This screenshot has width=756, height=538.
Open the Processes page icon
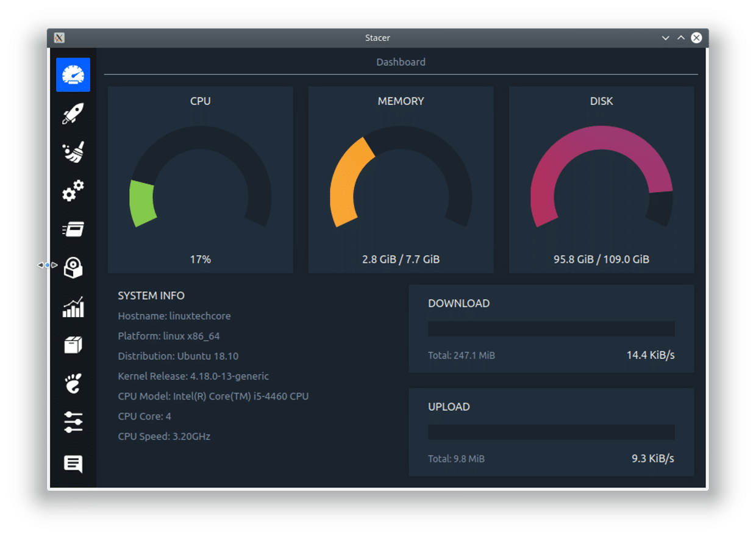73,230
